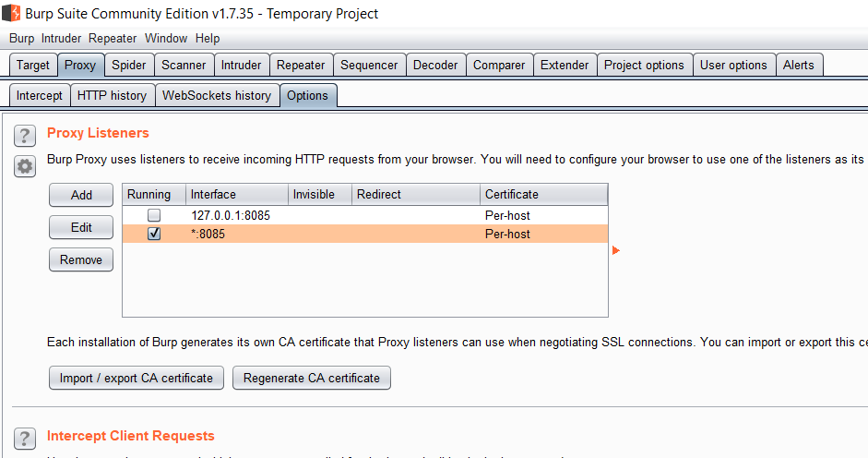Enable the 127.0.0.1:8085 listener checkbox
868x458 pixels.
[x=154, y=215]
